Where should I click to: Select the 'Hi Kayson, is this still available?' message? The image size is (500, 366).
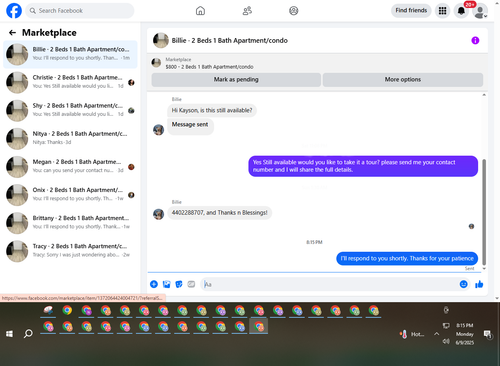coord(212,110)
